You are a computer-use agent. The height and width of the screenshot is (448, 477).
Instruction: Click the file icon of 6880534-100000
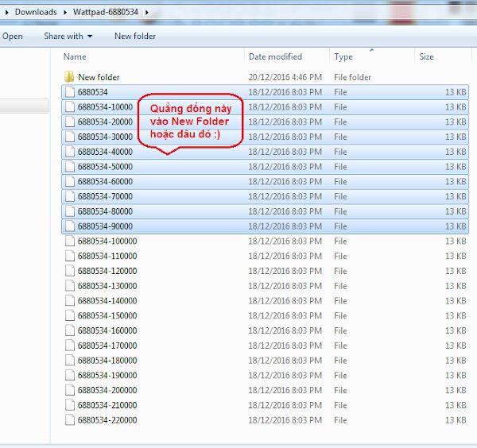pyautogui.click(x=70, y=241)
